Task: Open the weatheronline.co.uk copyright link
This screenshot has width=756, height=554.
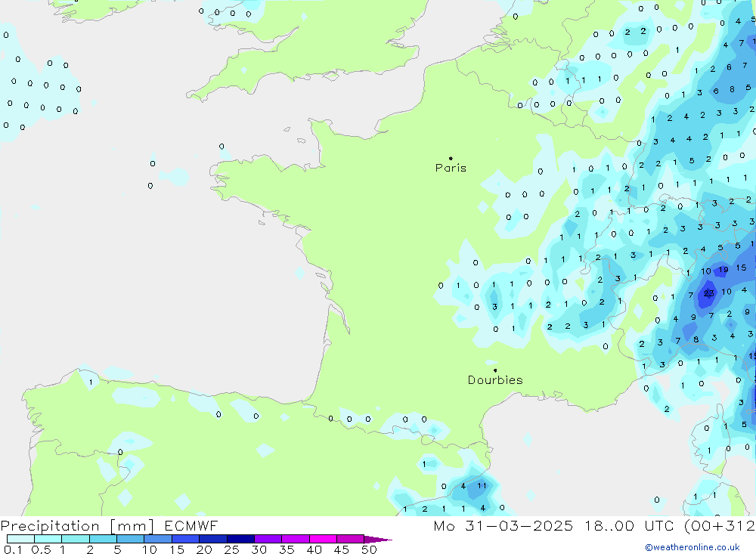Action: (692, 547)
